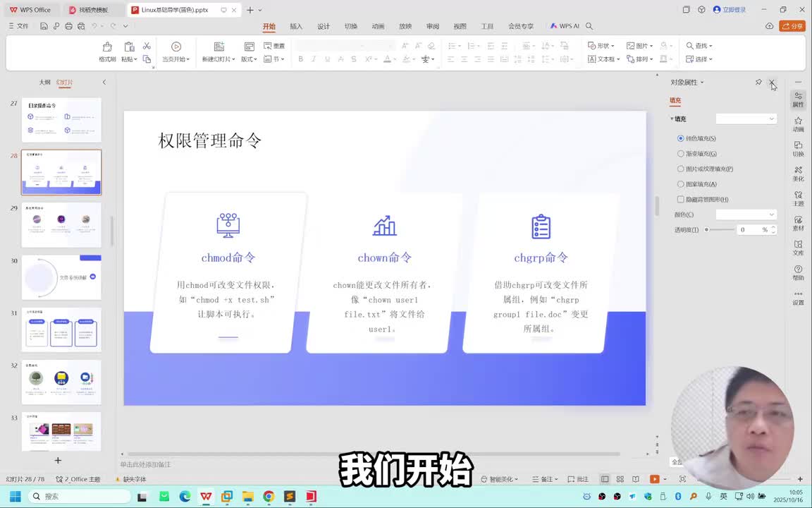Open the File (文件) menu

[18, 25]
